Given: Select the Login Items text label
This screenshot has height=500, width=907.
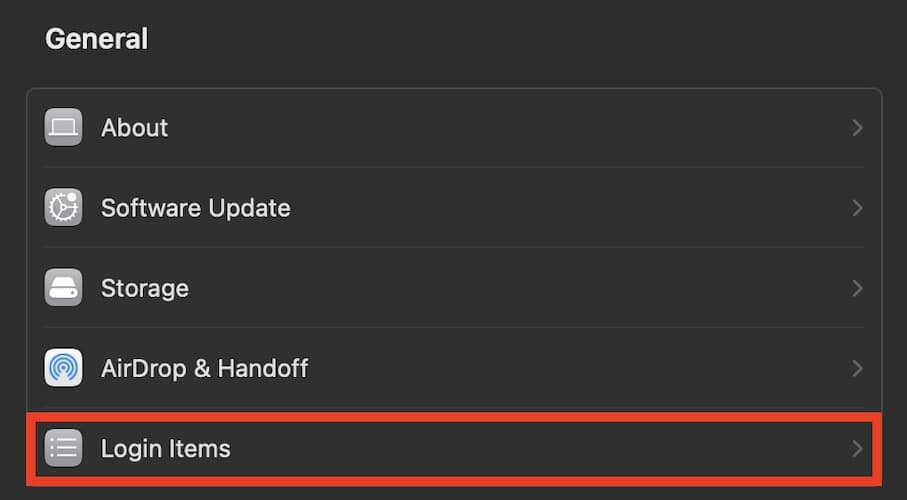Looking at the screenshot, I should point(165,449).
